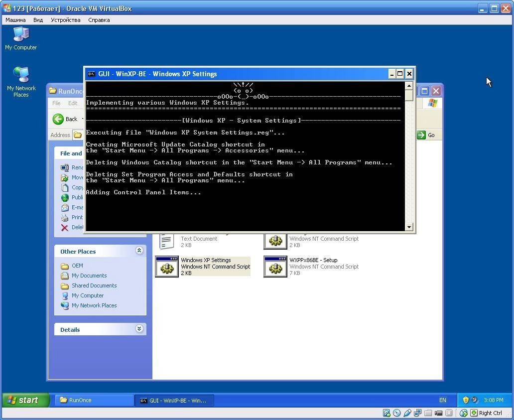Click the Windows flag logo in RunOnce
Image resolution: width=514 pixels, height=420 pixels.
point(432,103)
